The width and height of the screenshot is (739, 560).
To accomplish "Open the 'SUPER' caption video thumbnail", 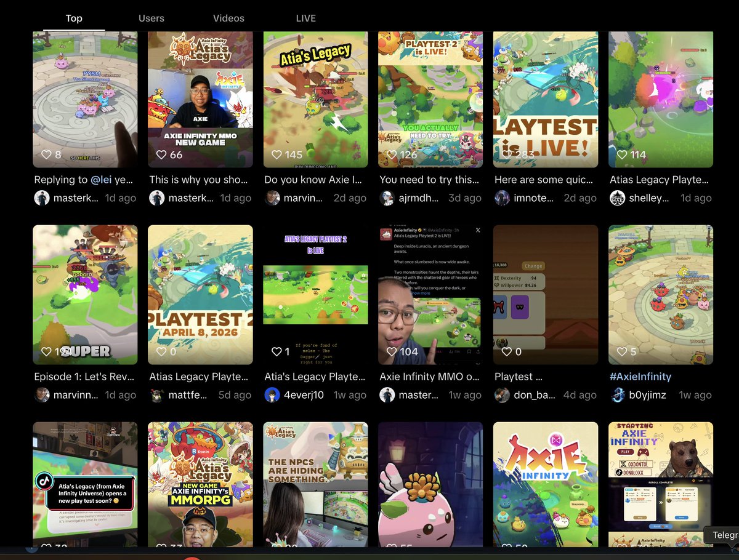I will [85, 295].
